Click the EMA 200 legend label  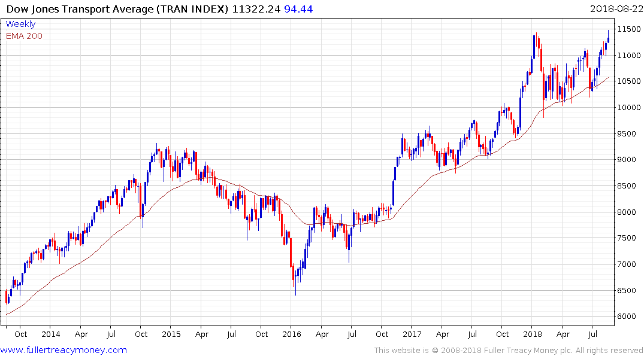pos(24,36)
